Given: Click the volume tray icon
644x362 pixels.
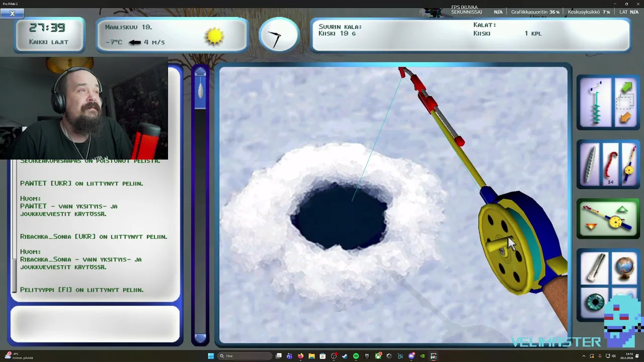Looking at the screenshot, I should tap(614, 356).
